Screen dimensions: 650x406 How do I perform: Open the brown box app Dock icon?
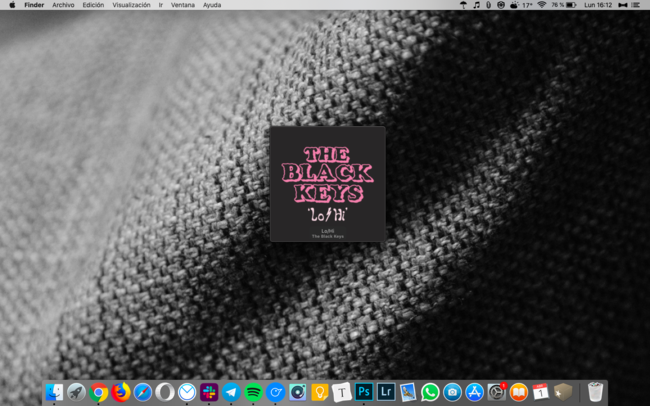[x=563, y=392]
